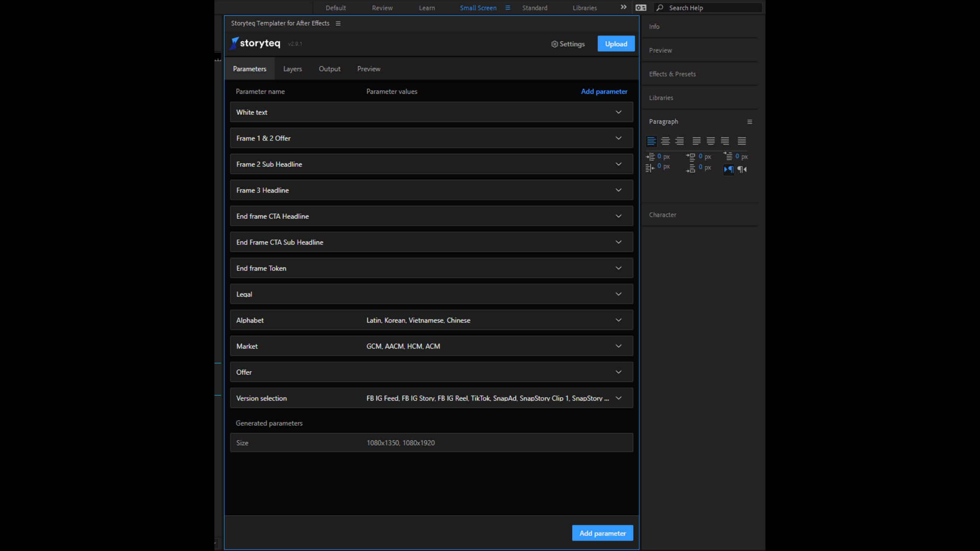The image size is (980, 551).
Task: Expand the Version selection chevron
Action: pyautogui.click(x=618, y=398)
